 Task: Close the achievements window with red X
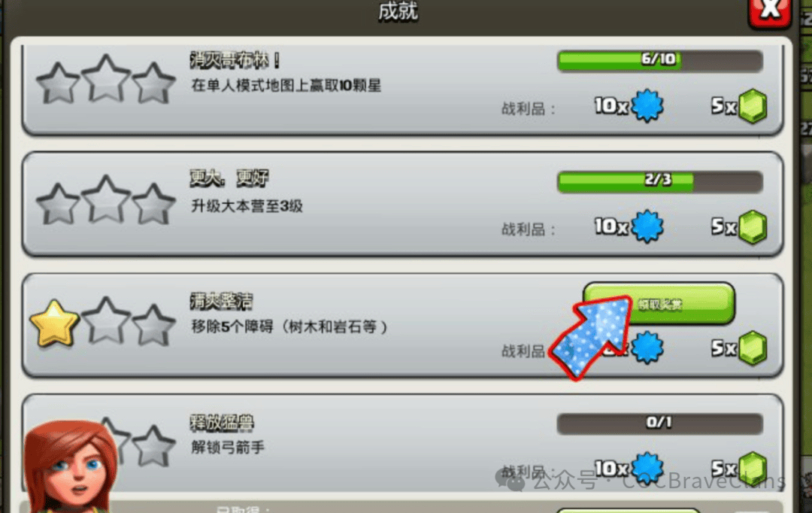click(x=770, y=11)
